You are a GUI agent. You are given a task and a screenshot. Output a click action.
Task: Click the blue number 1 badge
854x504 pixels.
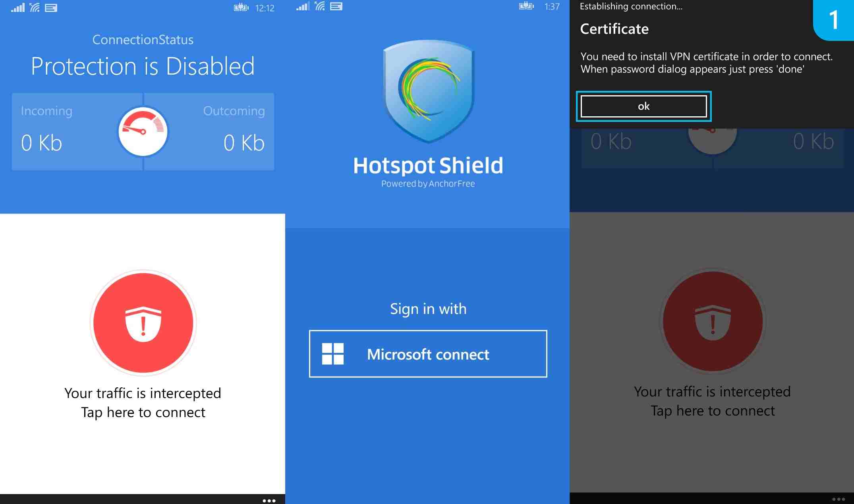833,20
